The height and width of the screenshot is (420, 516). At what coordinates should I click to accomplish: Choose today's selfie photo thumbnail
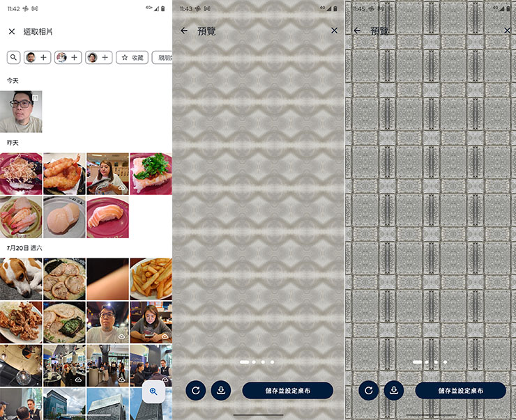point(21,111)
